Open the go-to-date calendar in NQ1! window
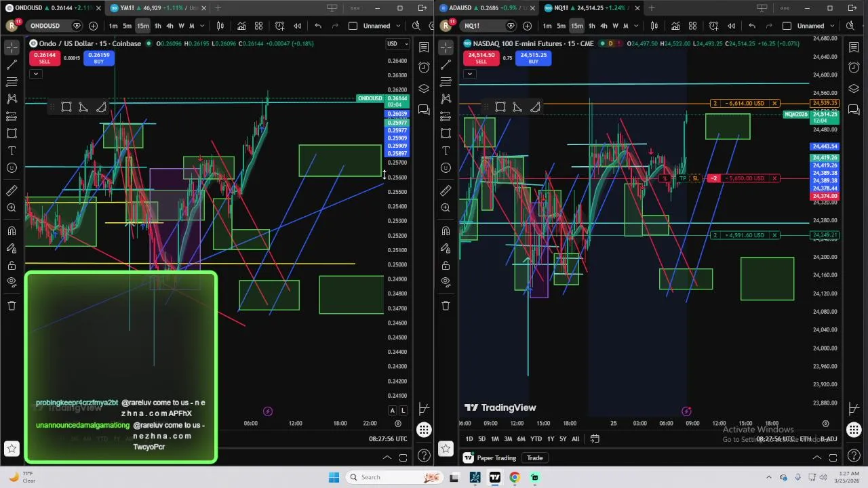 point(595,439)
